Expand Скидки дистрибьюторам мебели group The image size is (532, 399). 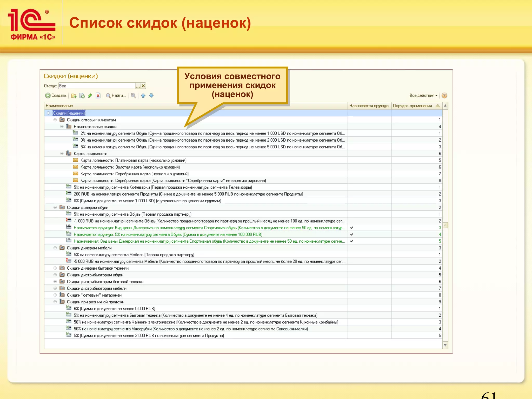click(x=55, y=288)
